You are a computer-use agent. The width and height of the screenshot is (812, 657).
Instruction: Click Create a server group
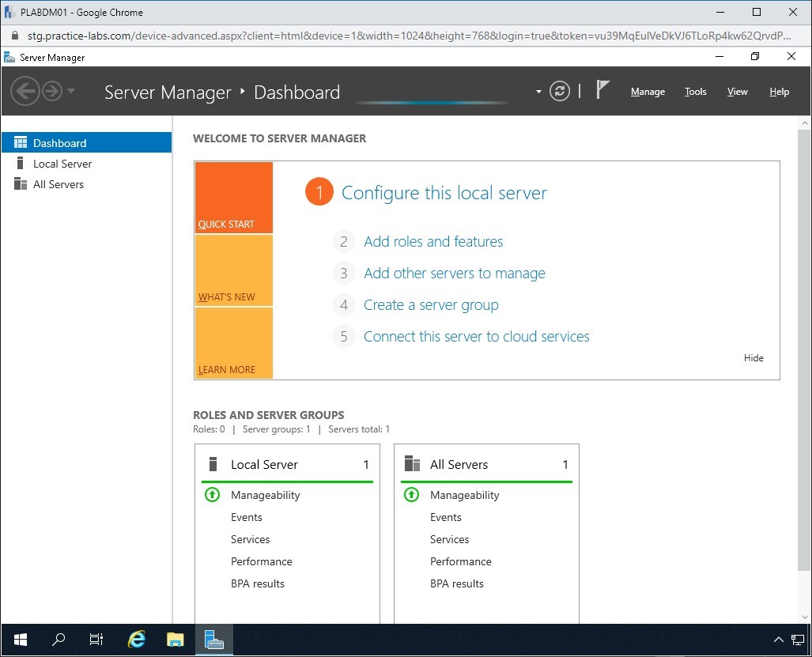430,304
